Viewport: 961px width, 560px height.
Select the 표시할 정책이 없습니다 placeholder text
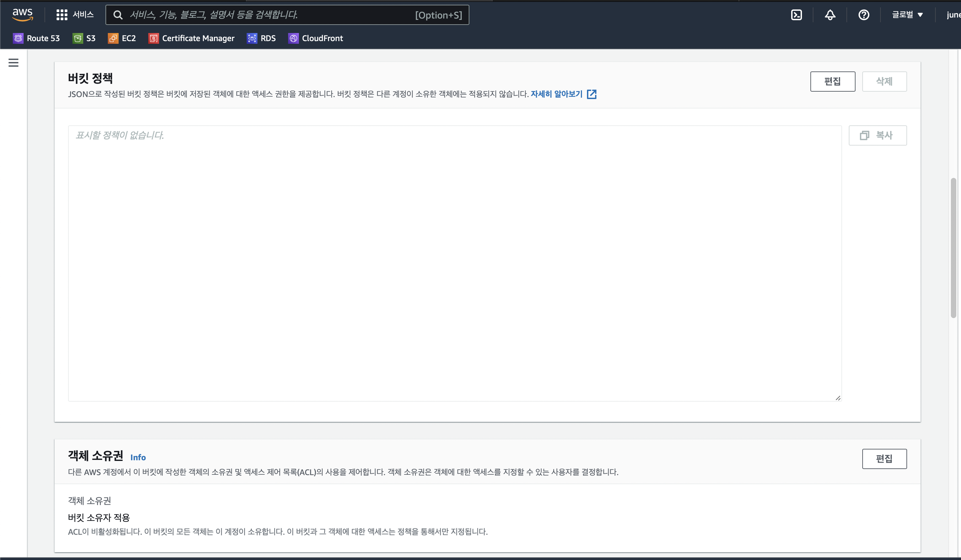[x=120, y=135]
